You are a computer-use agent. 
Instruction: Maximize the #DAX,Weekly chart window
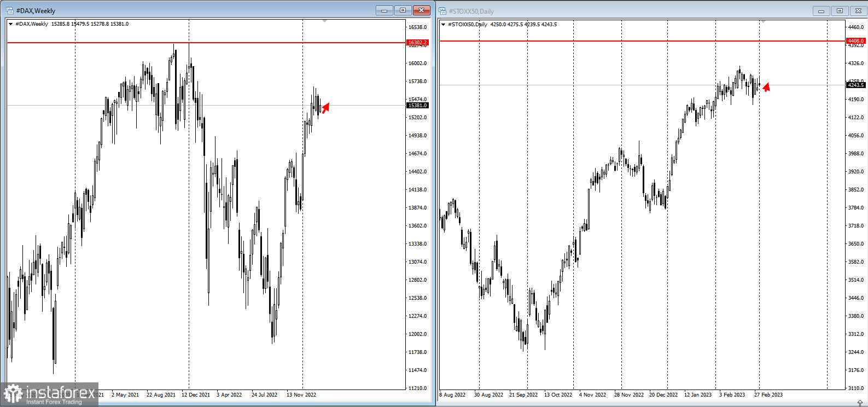pyautogui.click(x=403, y=10)
